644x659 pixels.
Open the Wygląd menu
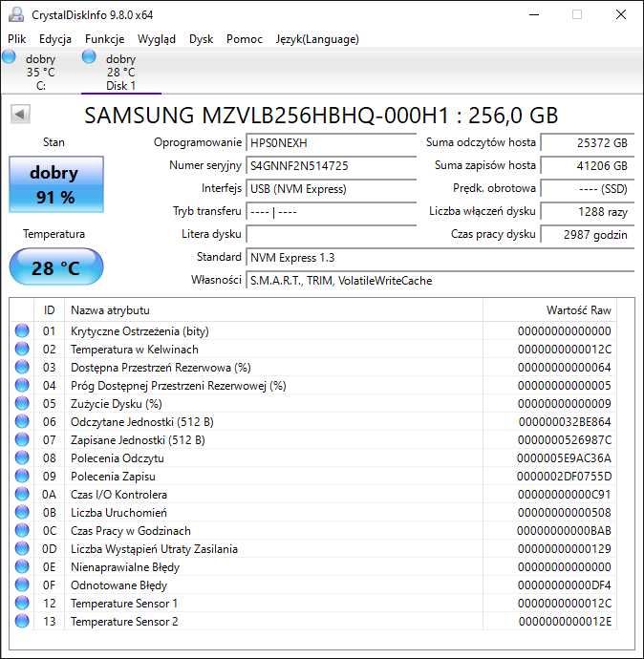157,39
